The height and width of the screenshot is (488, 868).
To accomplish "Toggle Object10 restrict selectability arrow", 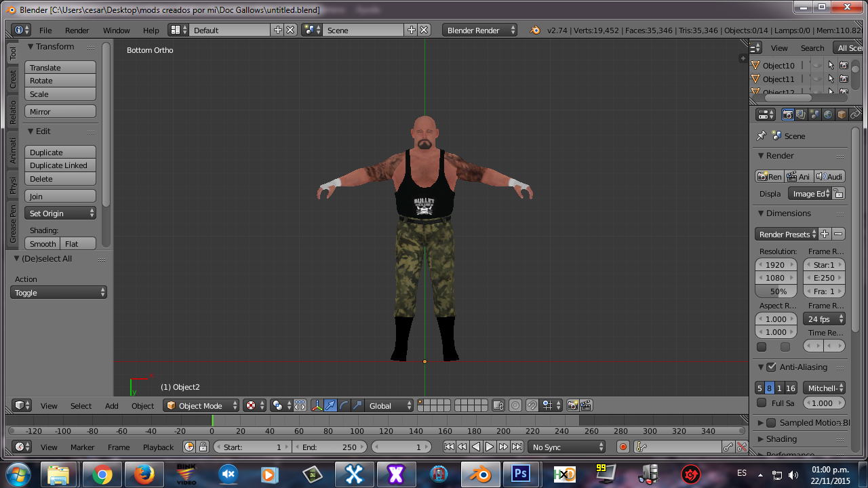I will point(831,65).
